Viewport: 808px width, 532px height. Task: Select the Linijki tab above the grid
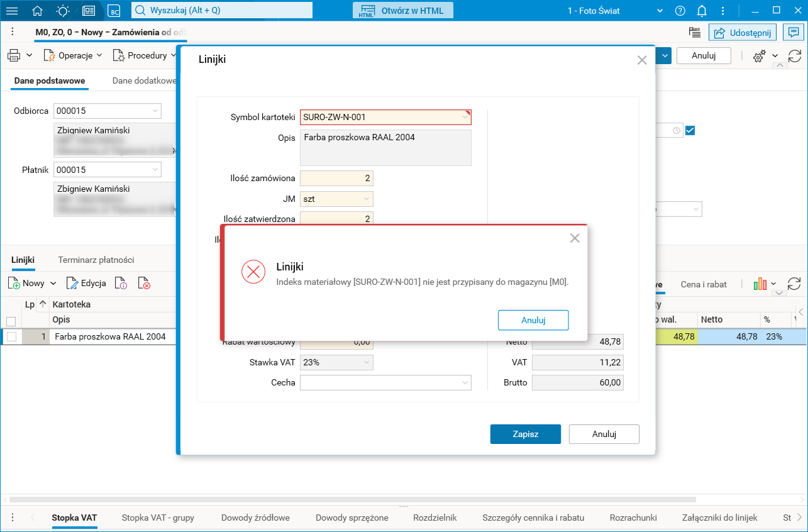coord(23,260)
